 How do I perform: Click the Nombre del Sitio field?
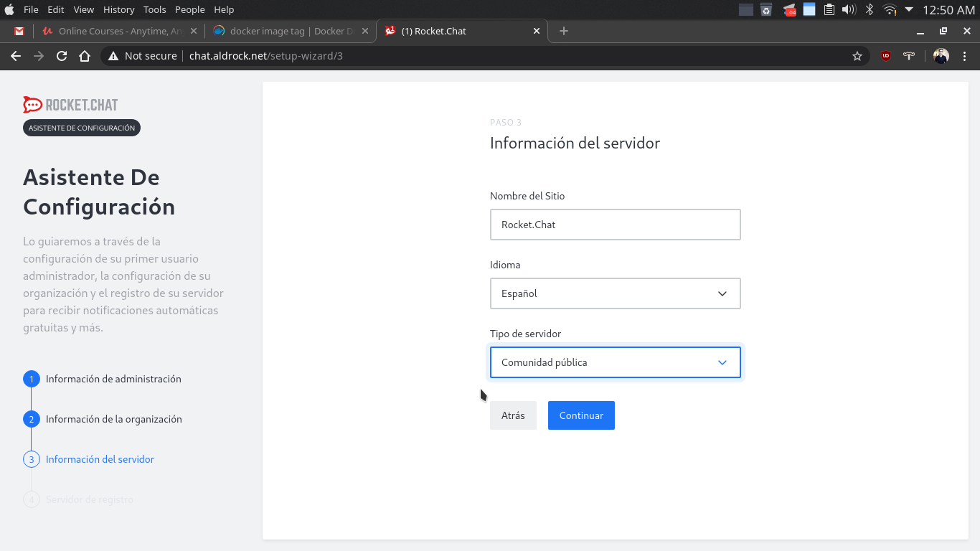tap(616, 225)
